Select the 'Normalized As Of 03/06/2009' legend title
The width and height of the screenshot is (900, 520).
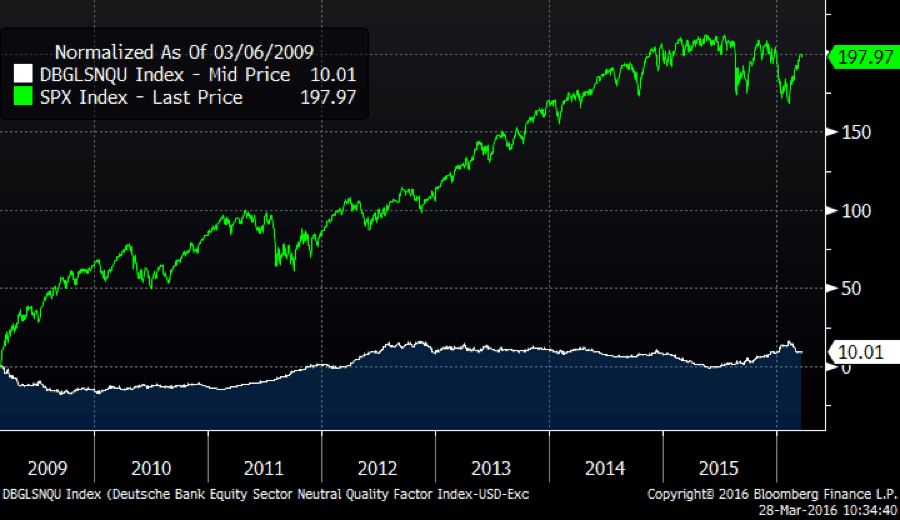click(184, 52)
